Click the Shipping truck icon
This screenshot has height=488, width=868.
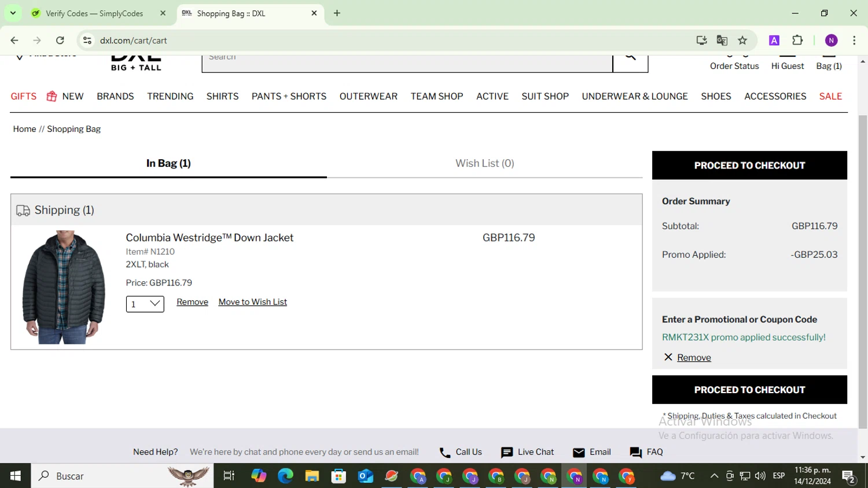point(23,210)
